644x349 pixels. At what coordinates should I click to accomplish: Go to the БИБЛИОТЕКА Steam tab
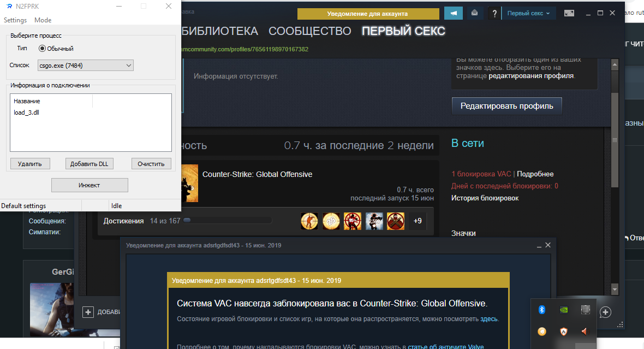point(220,31)
